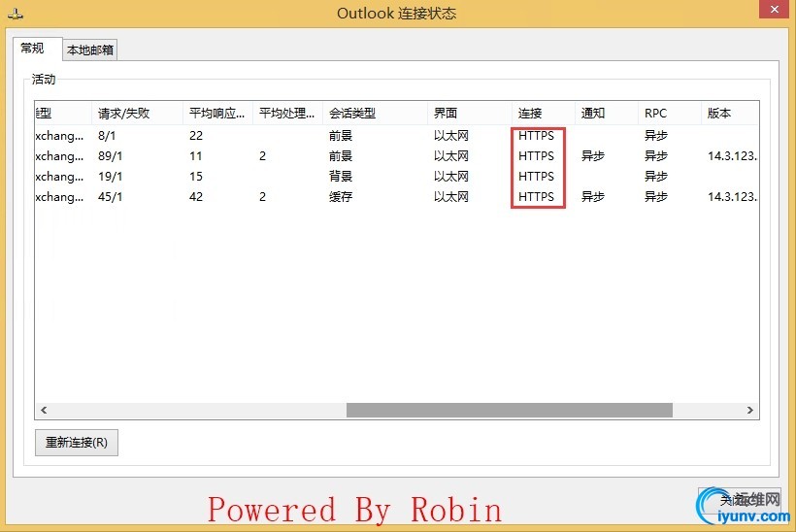The height and width of the screenshot is (532, 796).
Task: Click HTTPS in the 背景 row
Action: 536,176
